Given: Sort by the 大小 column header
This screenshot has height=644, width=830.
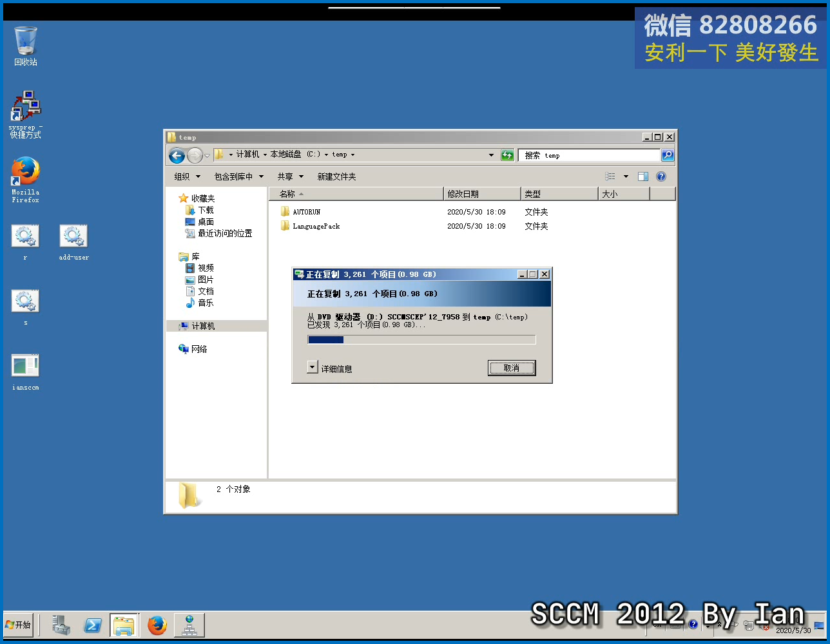Looking at the screenshot, I should (624, 194).
